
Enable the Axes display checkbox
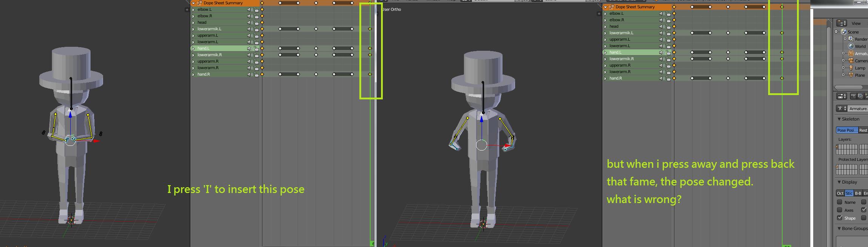click(x=840, y=210)
